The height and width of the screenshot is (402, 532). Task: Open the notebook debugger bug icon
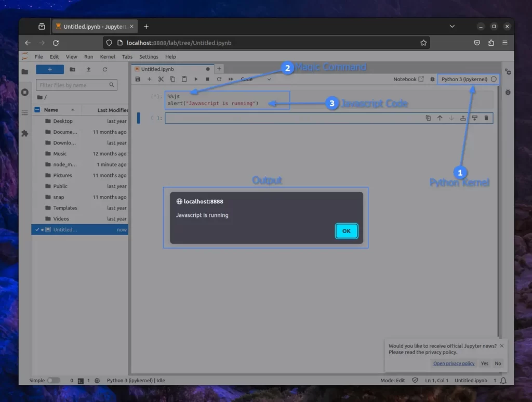tap(432, 79)
